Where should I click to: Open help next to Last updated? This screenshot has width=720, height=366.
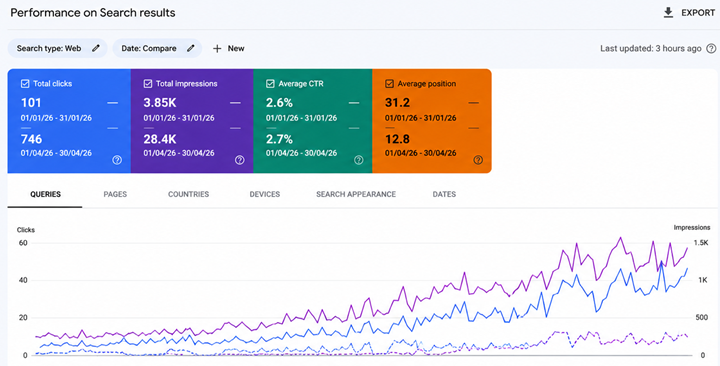(711, 48)
